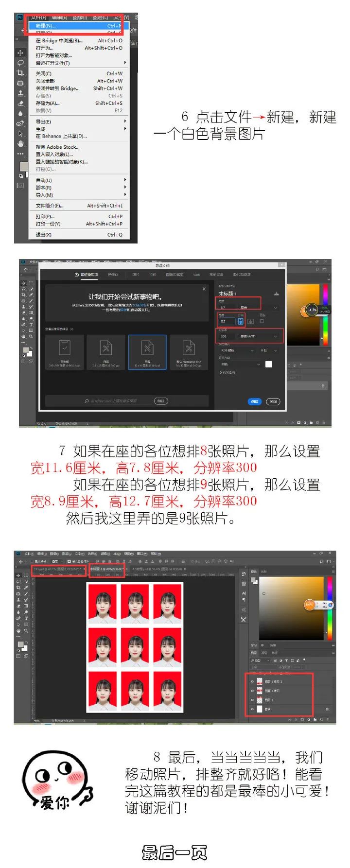Hide the 图层 1 拷贝 2 layer via its eye

click(252, 681)
